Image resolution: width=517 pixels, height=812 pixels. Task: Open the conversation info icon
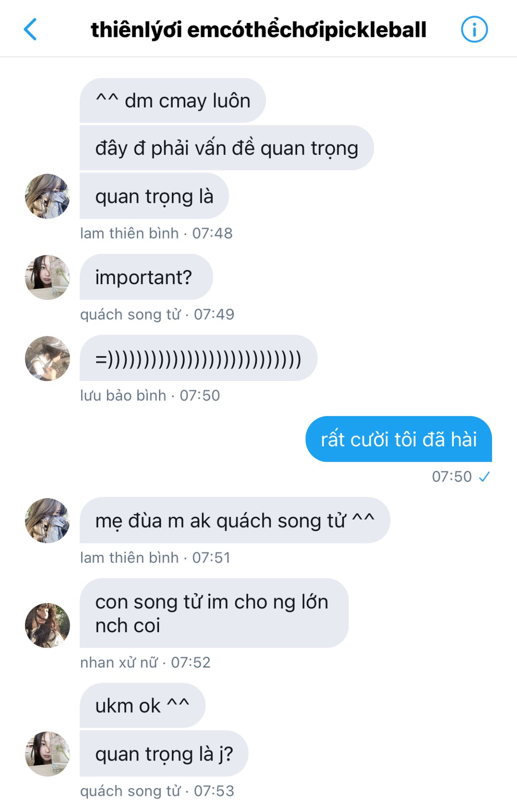(474, 30)
